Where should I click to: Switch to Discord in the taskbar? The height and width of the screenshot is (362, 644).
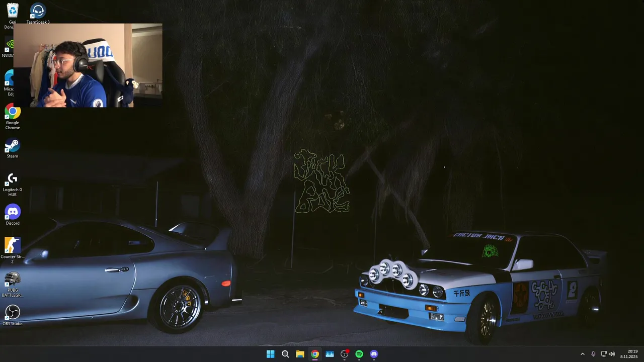point(374,354)
